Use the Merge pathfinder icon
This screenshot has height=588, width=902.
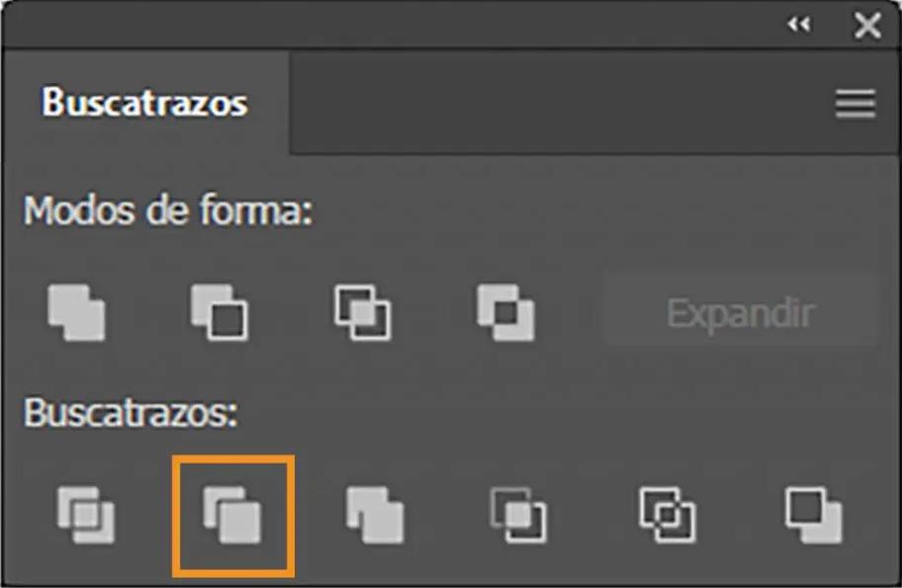click(x=375, y=516)
